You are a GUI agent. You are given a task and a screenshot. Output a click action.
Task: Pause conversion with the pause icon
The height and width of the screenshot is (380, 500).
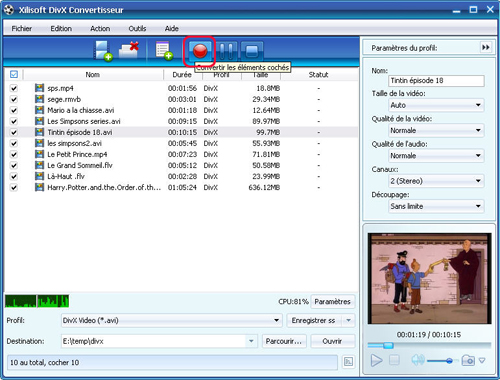[x=226, y=51]
